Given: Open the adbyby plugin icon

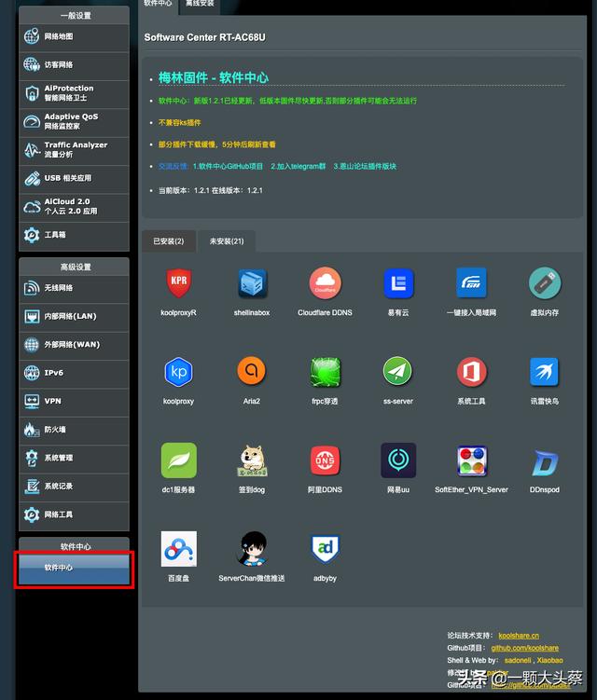Looking at the screenshot, I should (x=325, y=549).
